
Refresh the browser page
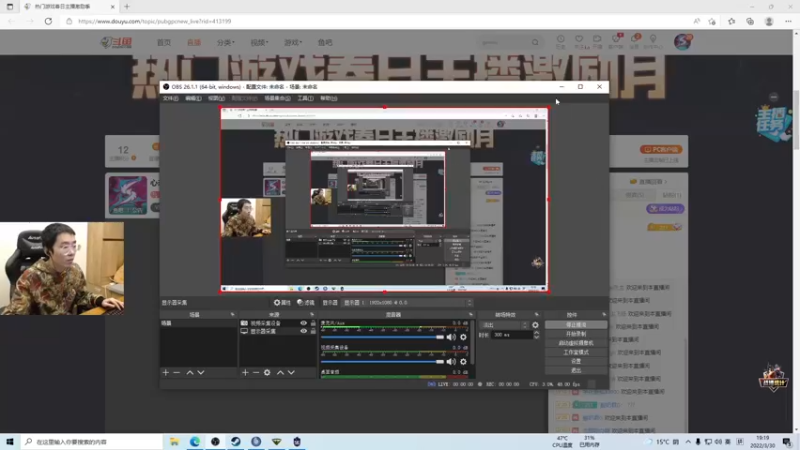(x=48, y=21)
